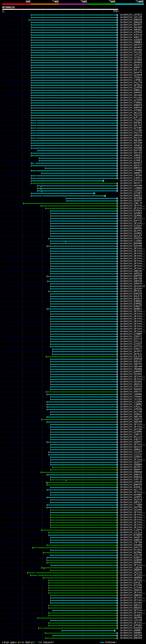
Task: Select label UniRef100_O24449
Action: 131,75
